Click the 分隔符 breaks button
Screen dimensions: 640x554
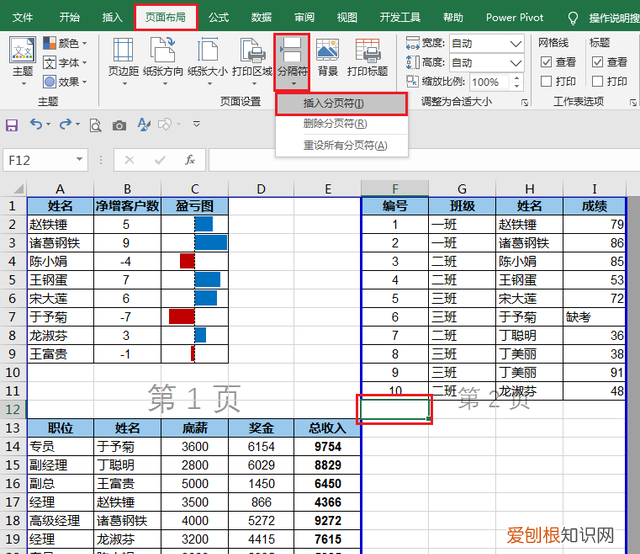coord(292,62)
